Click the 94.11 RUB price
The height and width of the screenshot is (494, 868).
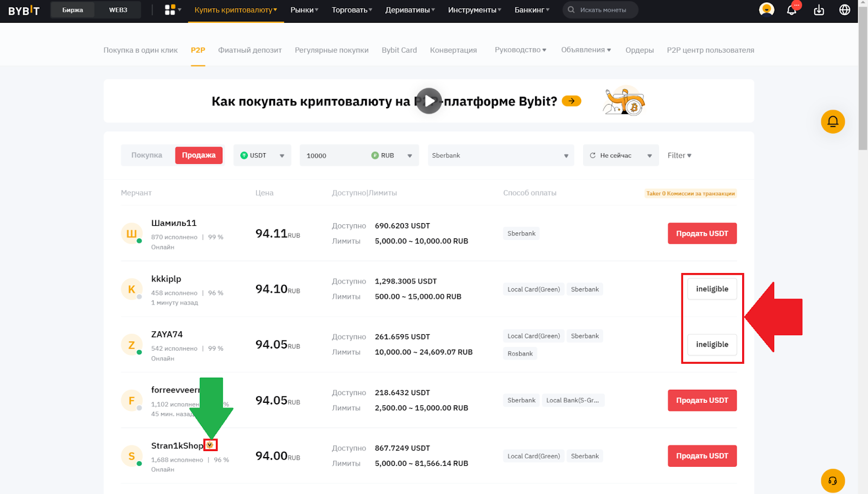tap(278, 233)
